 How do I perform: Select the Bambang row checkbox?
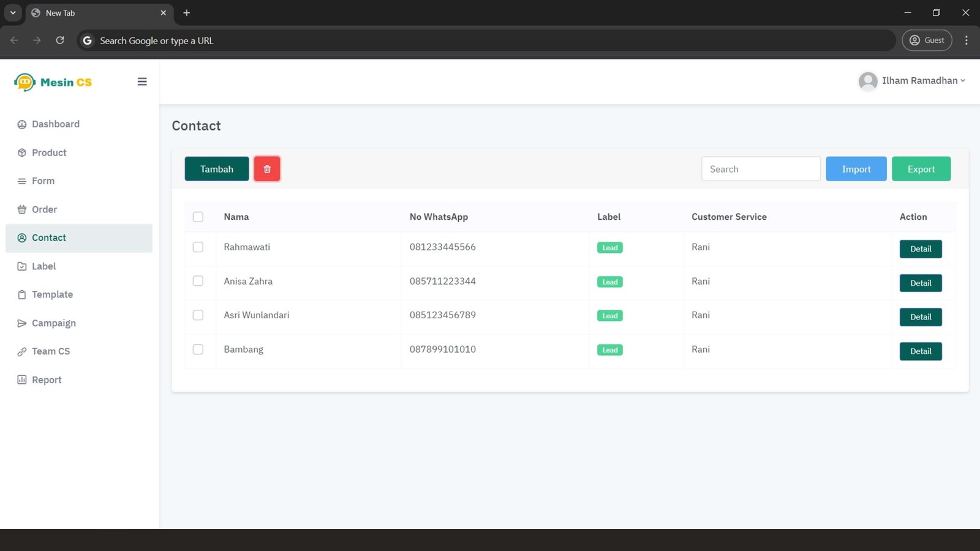[198, 350]
